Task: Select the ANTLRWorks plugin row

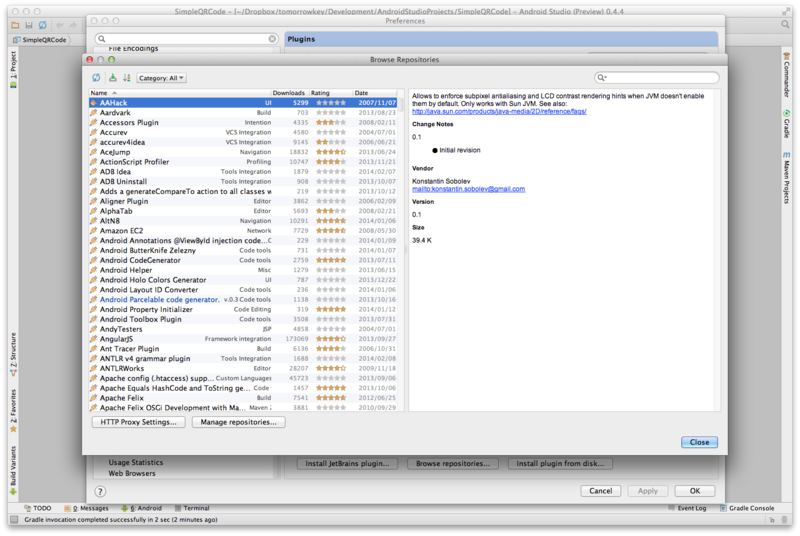Action: pyautogui.click(x=243, y=369)
